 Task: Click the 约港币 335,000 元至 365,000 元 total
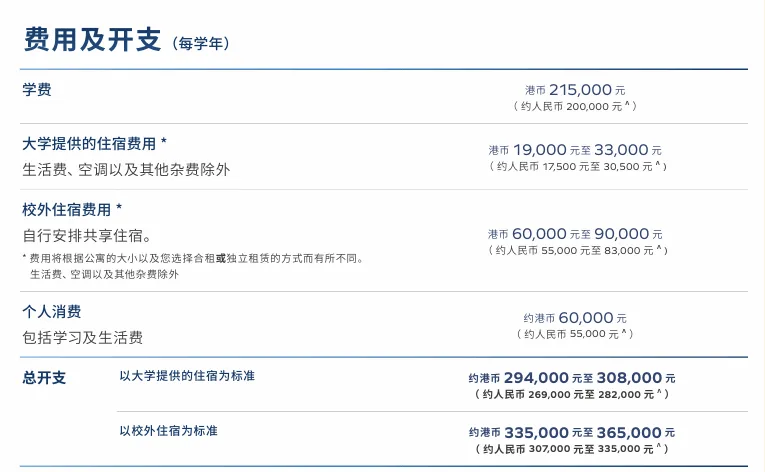571,432
